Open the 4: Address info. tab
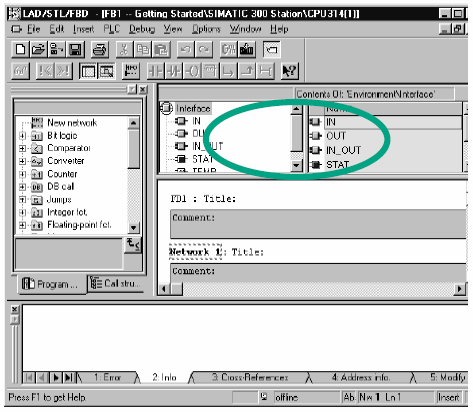 [x=361, y=377]
